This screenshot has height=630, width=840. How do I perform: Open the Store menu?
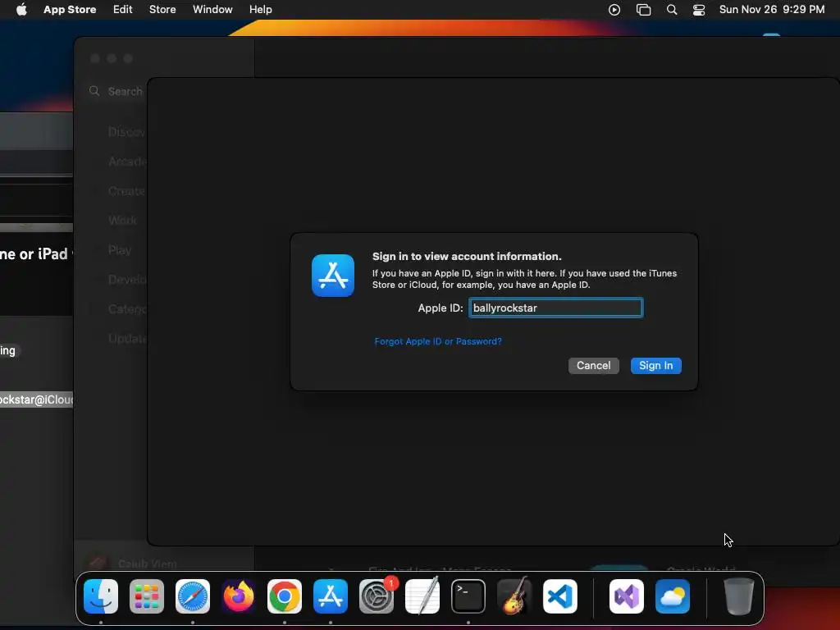pyautogui.click(x=162, y=10)
